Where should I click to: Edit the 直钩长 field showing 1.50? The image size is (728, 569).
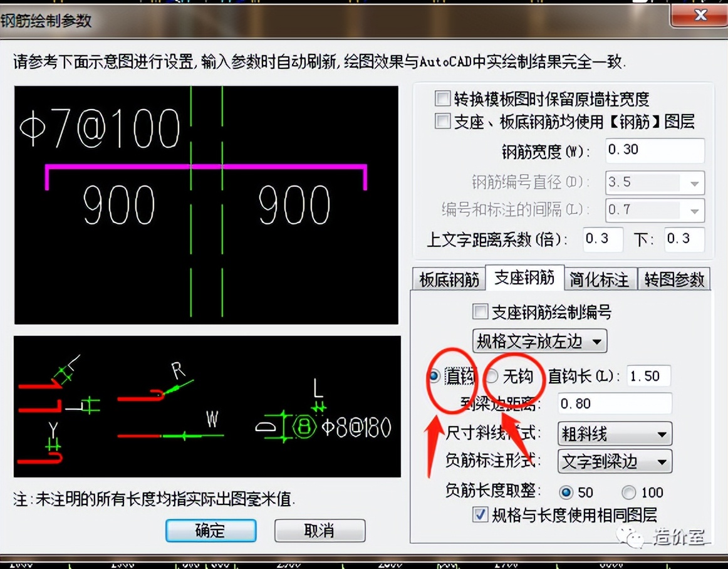tap(648, 376)
